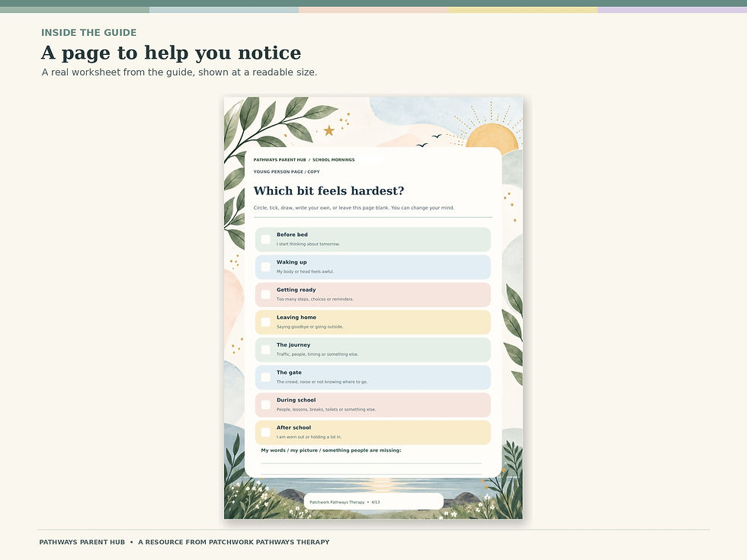Click "A RESOURCE FROM PATCHWORK PATHWAYS THERAPY" footer text
This screenshot has width=747, height=560.
pyautogui.click(x=234, y=542)
